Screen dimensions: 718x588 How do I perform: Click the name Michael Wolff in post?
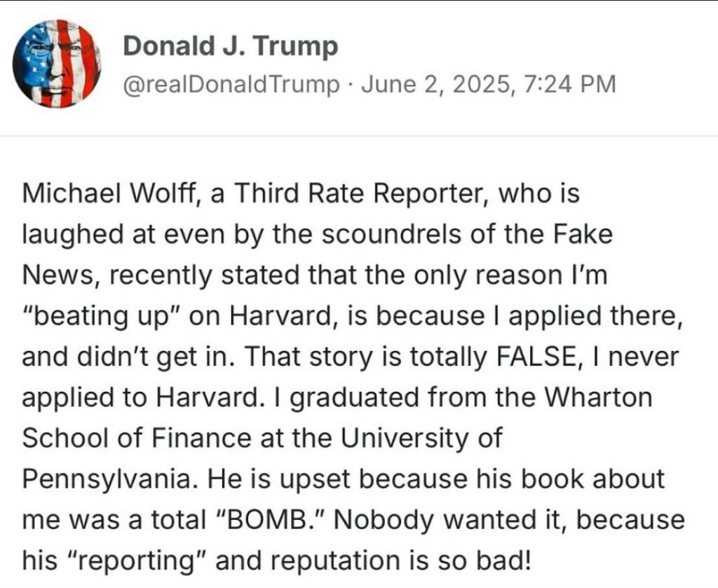click(x=102, y=193)
